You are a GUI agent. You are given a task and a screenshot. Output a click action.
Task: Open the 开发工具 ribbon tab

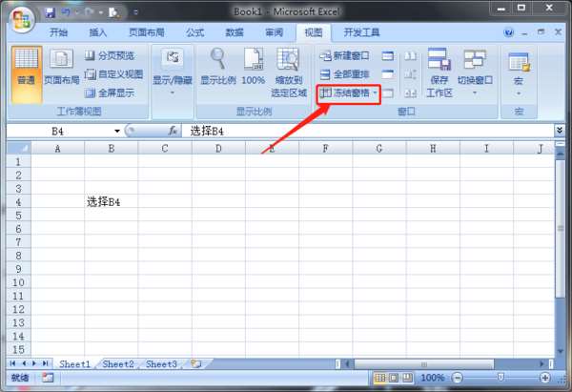coord(361,32)
